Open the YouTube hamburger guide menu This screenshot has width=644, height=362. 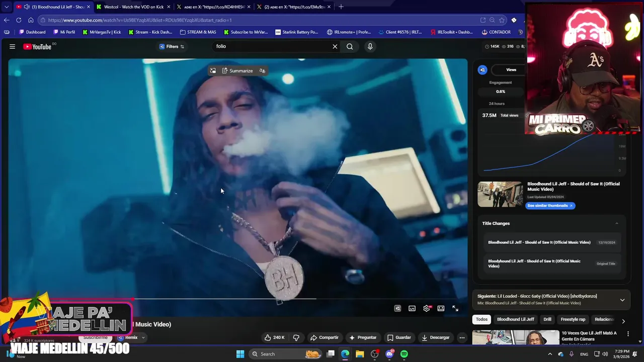coord(12,46)
